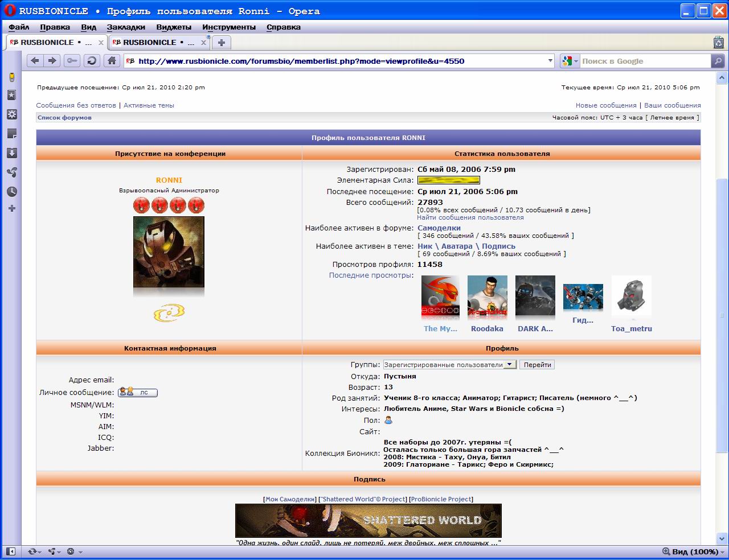The image size is (729, 560).
Task: Open The My... viewer avatar thumbnail
Action: (440, 297)
